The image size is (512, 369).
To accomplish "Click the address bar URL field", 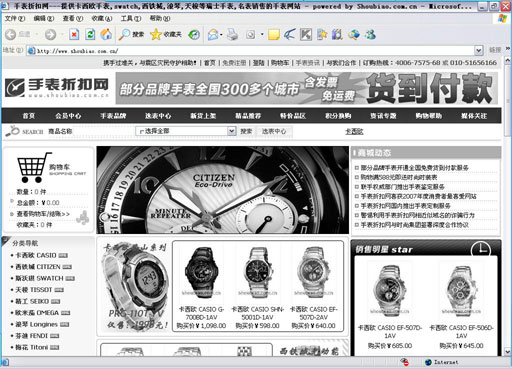I will (x=251, y=51).
